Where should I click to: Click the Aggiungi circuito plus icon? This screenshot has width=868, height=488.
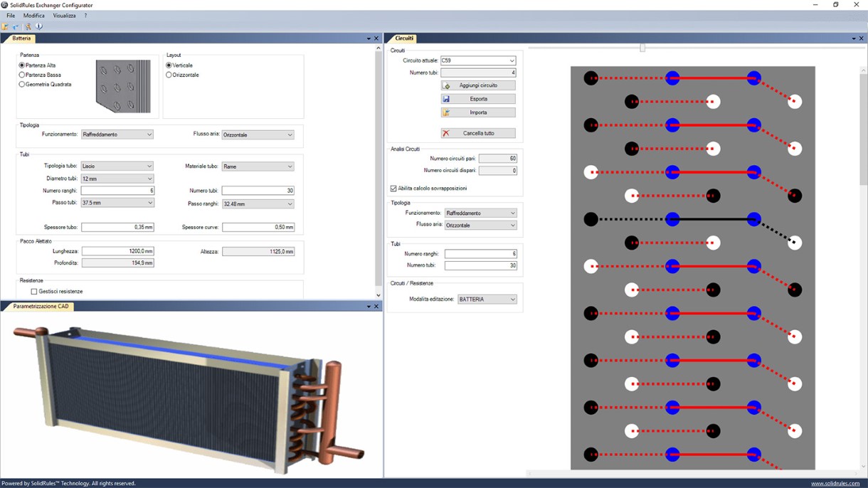click(447, 85)
